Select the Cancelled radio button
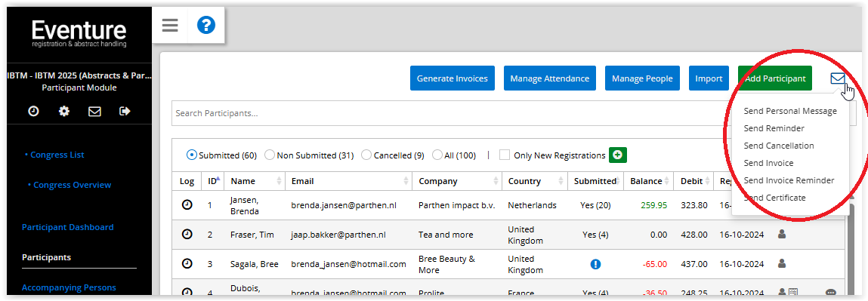Viewport: 868px width, 301px height. pos(366,155)
